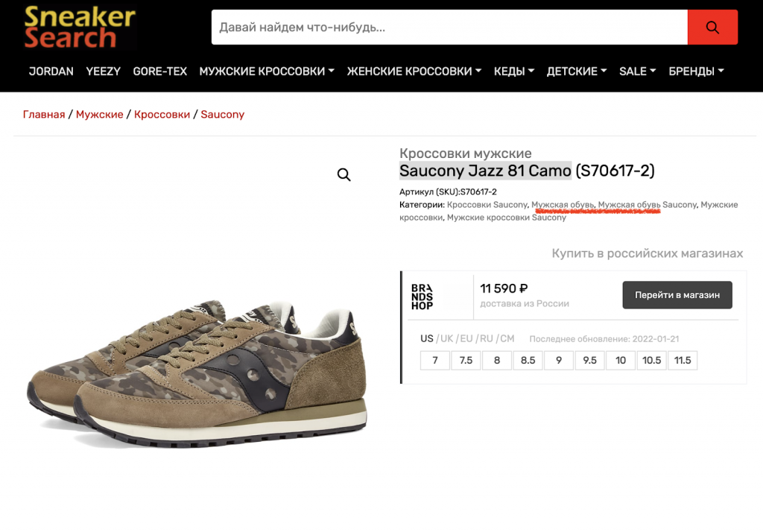Click the Перейти в магазин button
This screenshot has width=763, height=532.
677,295
